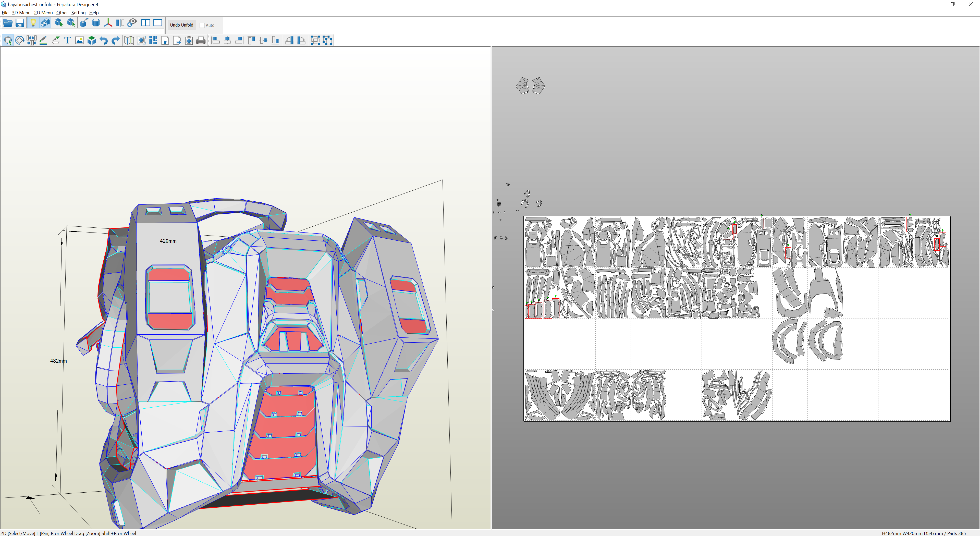The image size is (980, 536).
Task: Click the Redo arrow icon
Action: click(x=116, y=40)
